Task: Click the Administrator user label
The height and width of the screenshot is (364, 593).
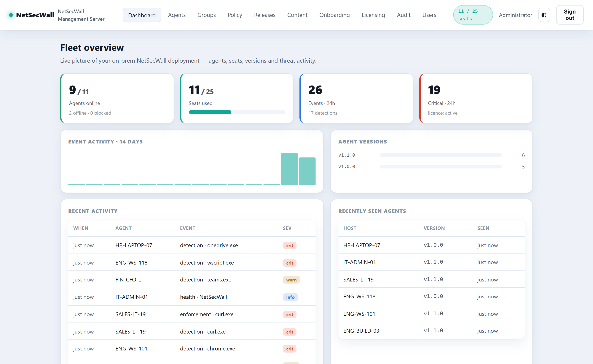Action: [515, 15]
